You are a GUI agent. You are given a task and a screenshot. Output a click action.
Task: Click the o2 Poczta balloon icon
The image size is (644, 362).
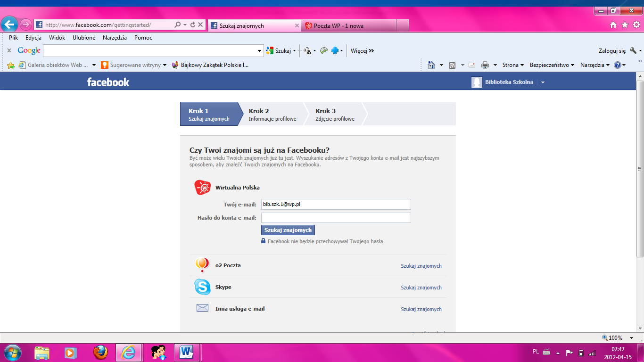point(202,265)
